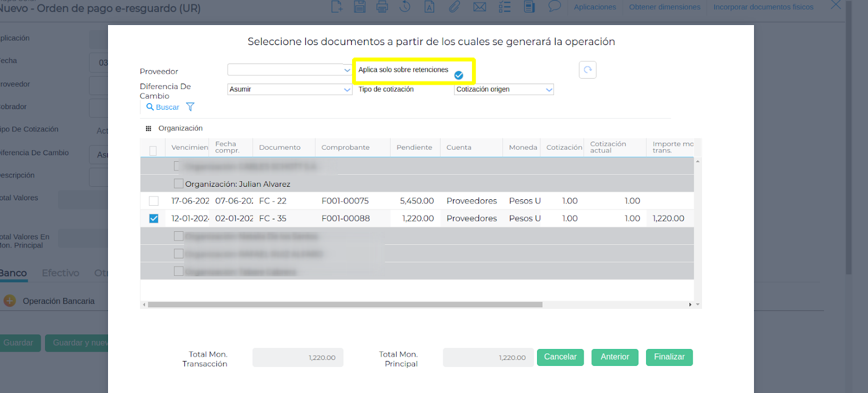
Task: Click the envelope email icon
Action: click(x=480, y=7)
